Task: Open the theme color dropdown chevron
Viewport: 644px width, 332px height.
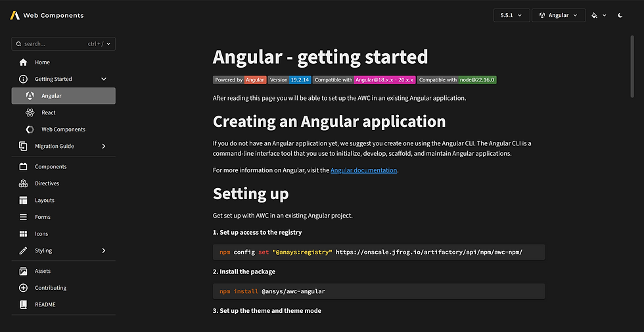Action: 605,16
